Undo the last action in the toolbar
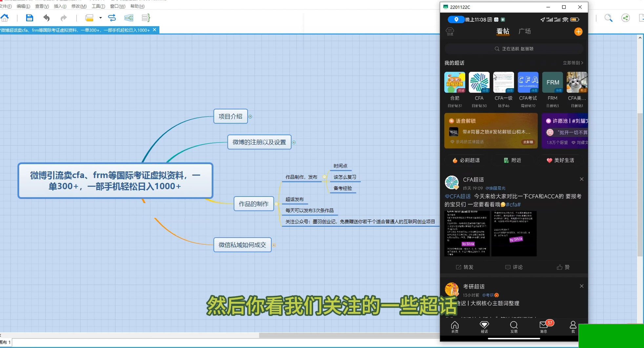644x348 pixels. pyautogui.click(x=47, y=18)
